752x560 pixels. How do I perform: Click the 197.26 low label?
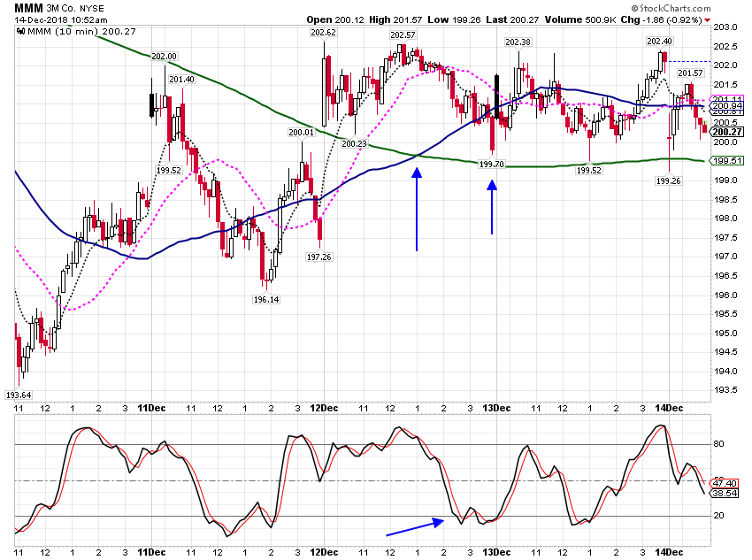click(x=318, y=257)
